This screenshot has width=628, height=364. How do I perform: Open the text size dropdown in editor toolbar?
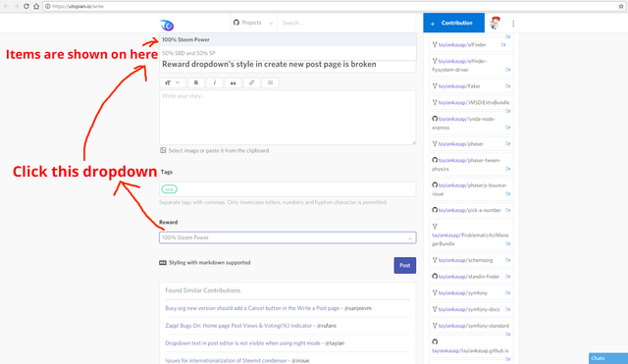[173, 82]
